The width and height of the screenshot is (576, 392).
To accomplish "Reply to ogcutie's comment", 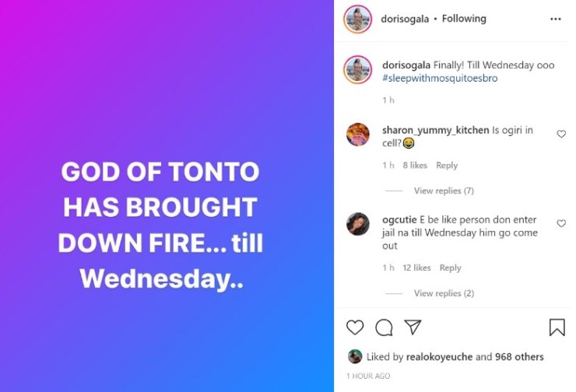I will point(450,268).
